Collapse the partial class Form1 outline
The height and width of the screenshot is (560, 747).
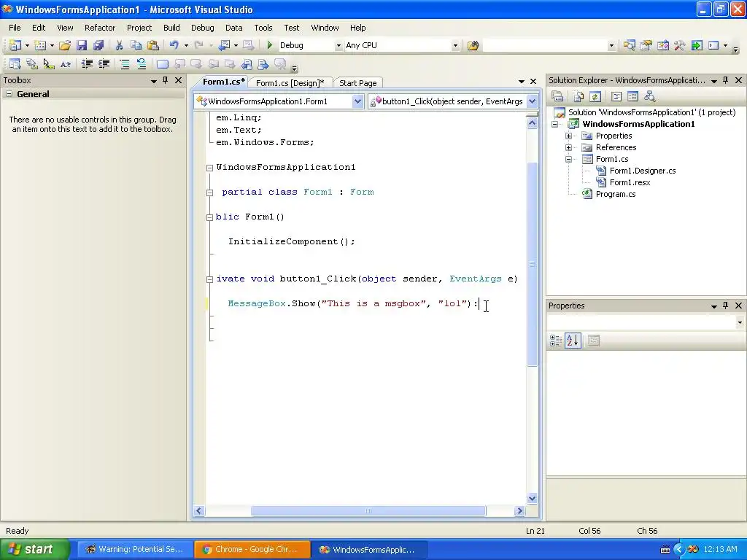click(209, 192)
